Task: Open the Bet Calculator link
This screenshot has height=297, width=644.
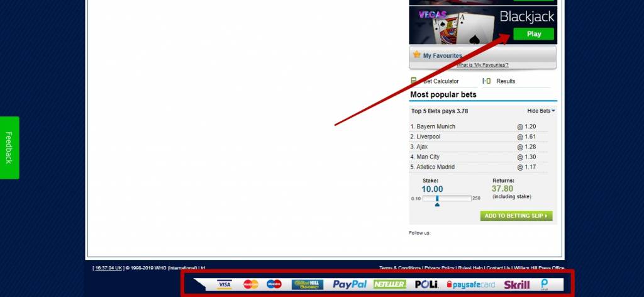Action: [x=441, y=81]
